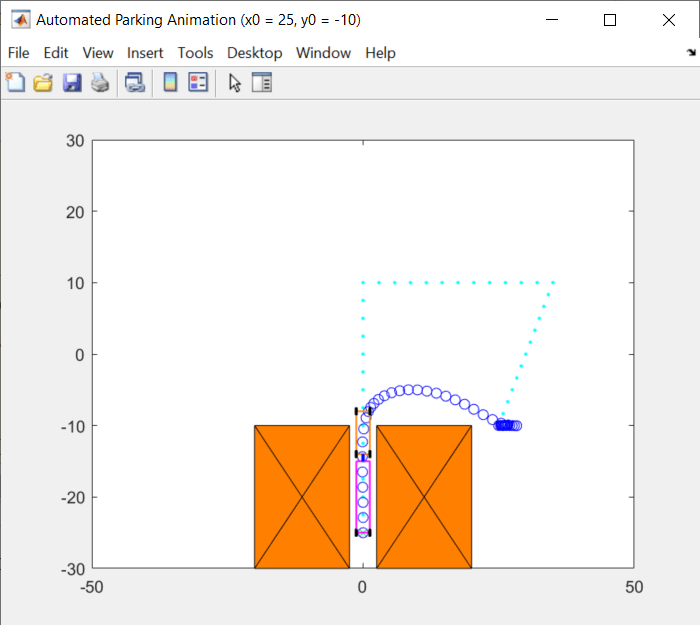The width and height of the screenshot is (700, 625).
Task: Open the Edit menu
Action: tap(56, 53)
